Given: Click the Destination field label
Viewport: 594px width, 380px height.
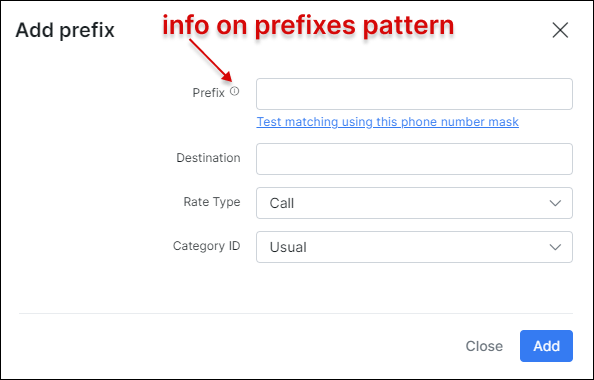Looking at the screenshot, I should (208, 158).
